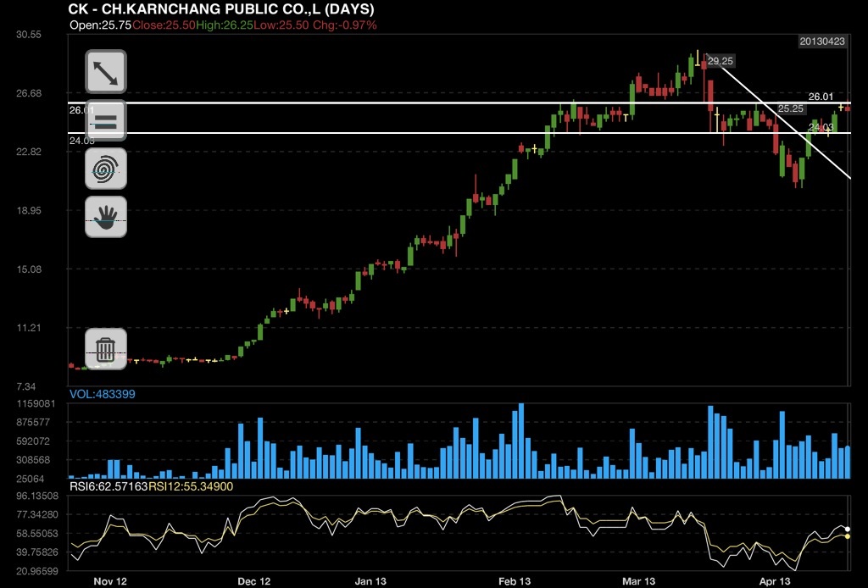Click the white RSI6 endpoint dot
Image resolution: width=868 pixels, height=588 pixels.
point(848,530)
